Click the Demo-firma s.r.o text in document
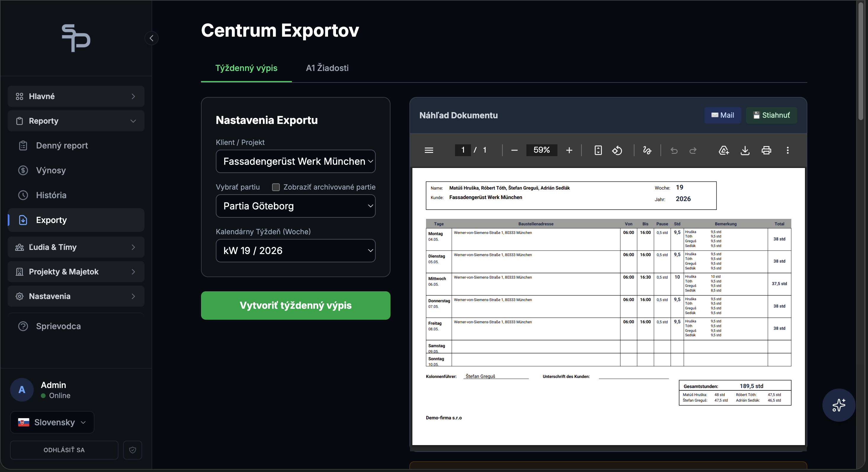Screen dimensions: 868x472 443,418
